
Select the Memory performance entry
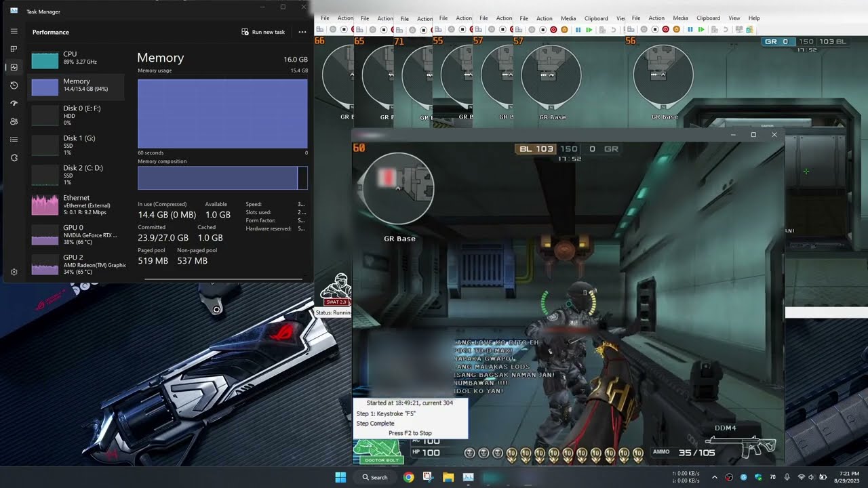click(x=77, y=85)
